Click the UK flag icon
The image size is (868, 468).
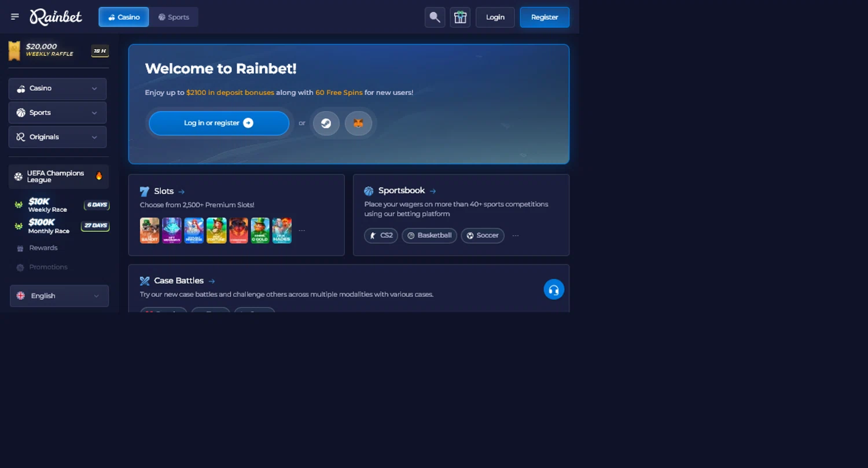tap(21, 296)
